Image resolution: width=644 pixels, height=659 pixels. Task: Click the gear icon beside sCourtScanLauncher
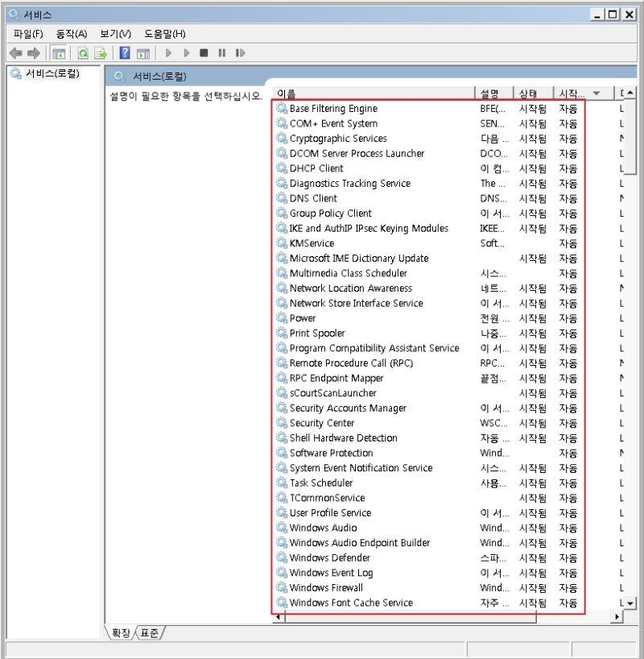coord(282,392)
